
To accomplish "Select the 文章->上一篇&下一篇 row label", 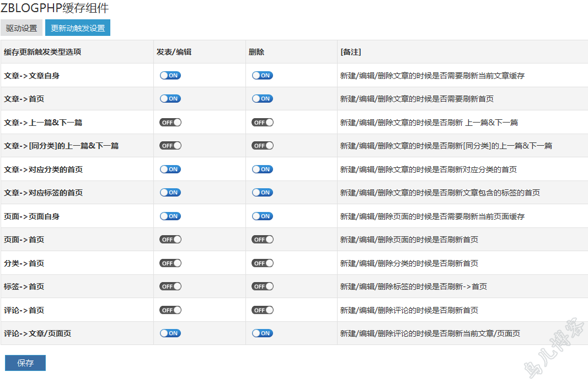I will (43, 123).
